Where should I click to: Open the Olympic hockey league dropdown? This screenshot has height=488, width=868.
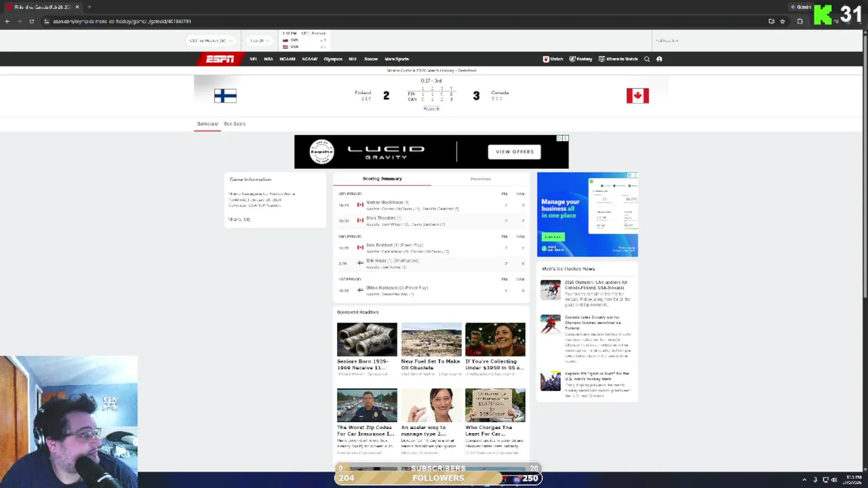(212, 41)
